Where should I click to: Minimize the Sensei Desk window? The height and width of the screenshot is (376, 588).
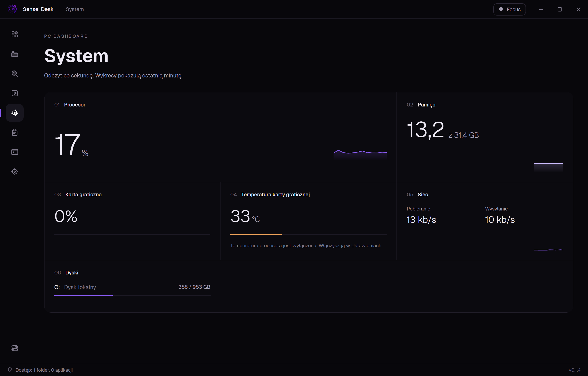pyautogui.click(x=541, y=9)
